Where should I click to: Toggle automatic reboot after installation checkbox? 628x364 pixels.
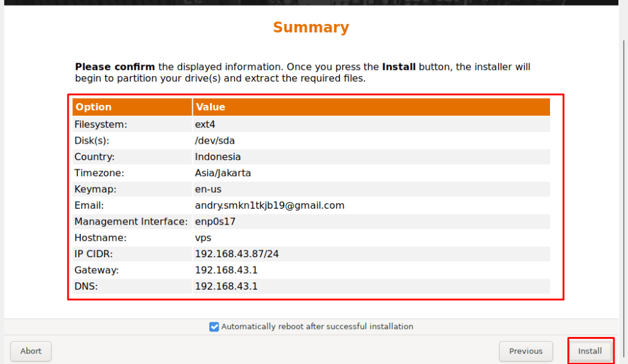[x=214, y=327]
